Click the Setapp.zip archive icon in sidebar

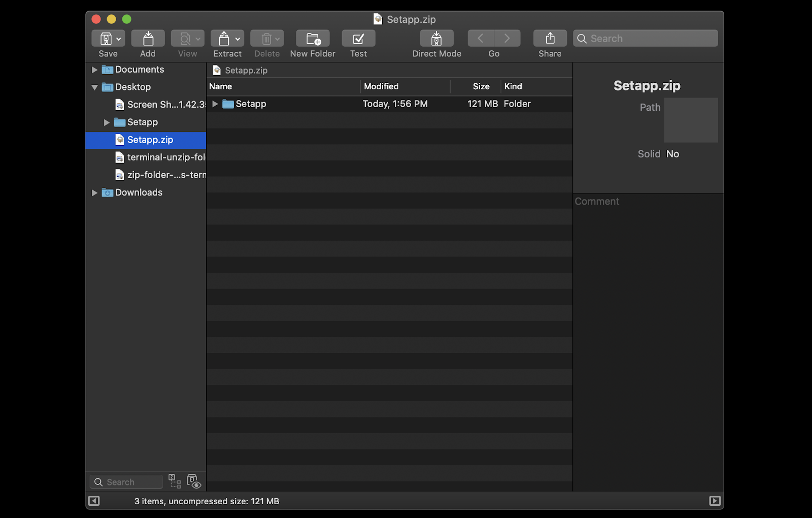point(120,140)
